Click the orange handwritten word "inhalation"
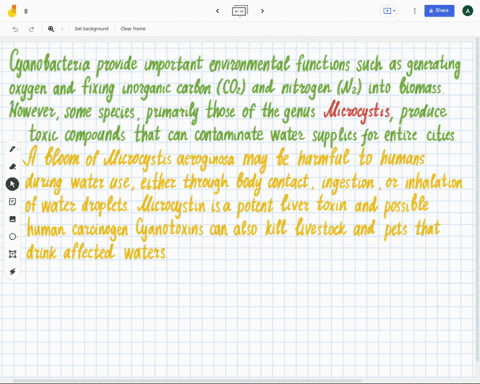The image size is (480, 384). [434, 182]
